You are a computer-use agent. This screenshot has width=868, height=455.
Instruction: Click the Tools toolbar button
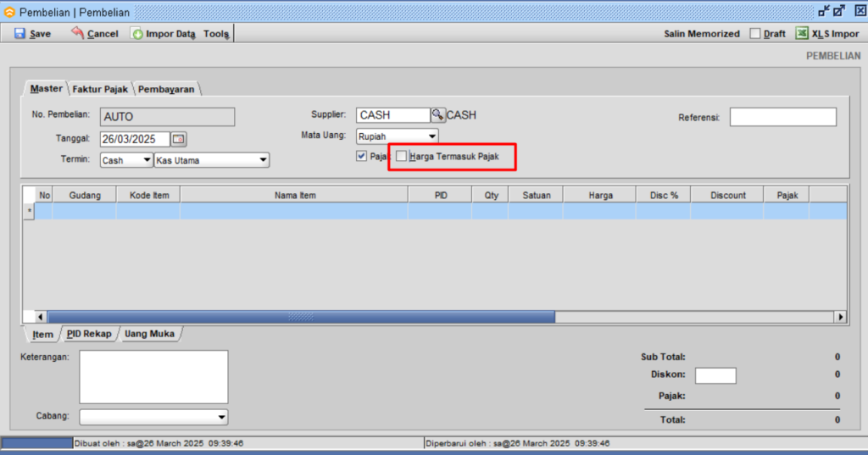[x=216, y=34]
